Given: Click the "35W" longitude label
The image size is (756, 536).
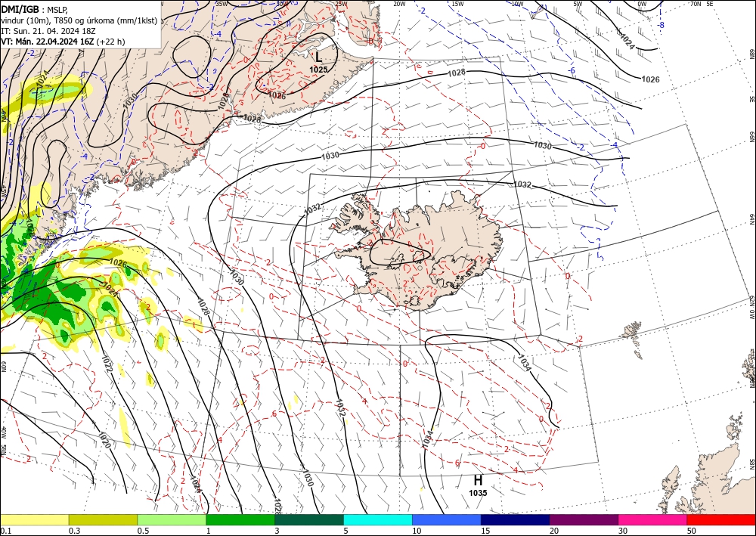Looking at the screenshot, I should coord(222,4).
